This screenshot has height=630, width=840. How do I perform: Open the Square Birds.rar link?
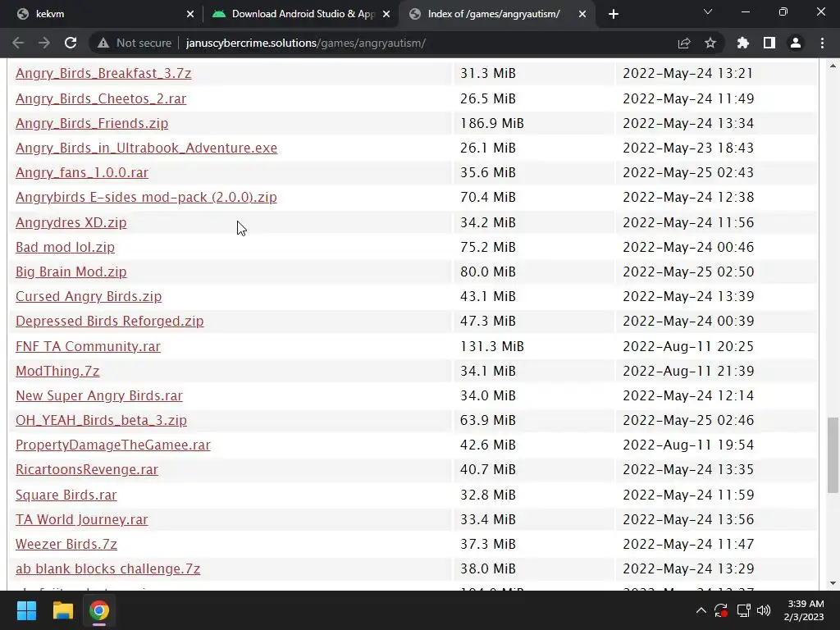(x=66, y=495)
